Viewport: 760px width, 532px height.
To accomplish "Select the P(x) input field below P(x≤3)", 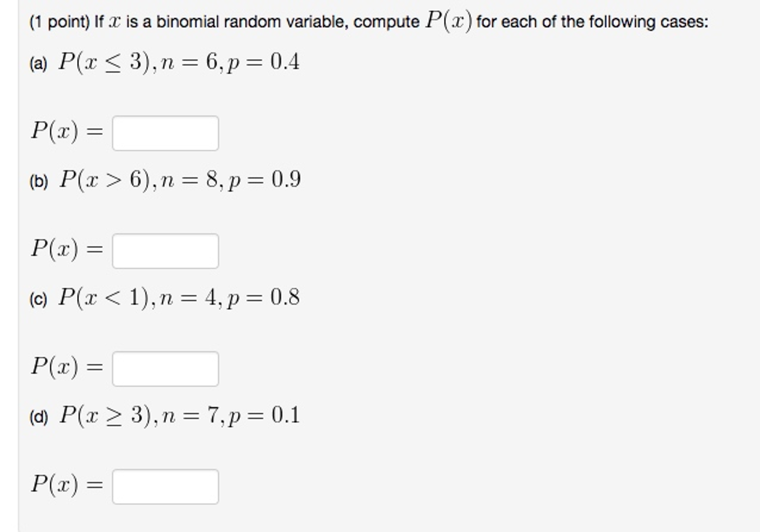I will click(165, 134).
